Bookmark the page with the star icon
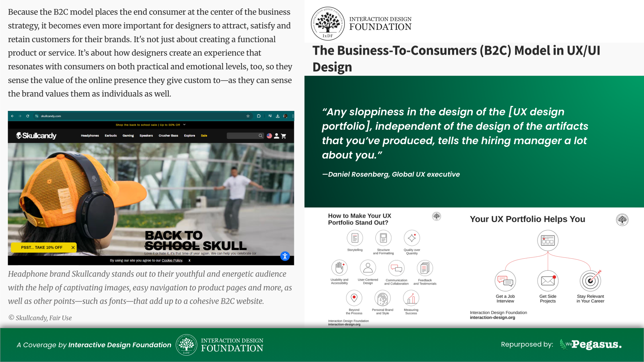This screenshot has height=362, width=644. (248, 116)
